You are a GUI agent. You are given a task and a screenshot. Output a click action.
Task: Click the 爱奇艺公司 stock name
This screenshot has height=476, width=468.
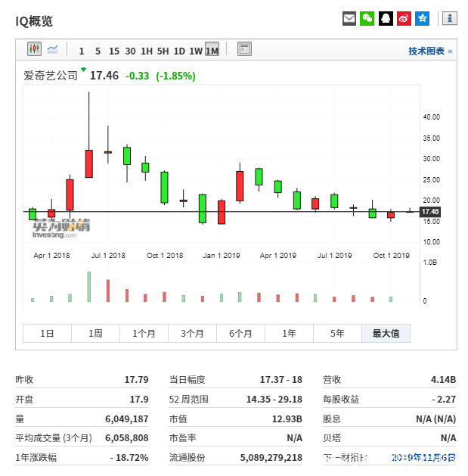coord(51,75)
